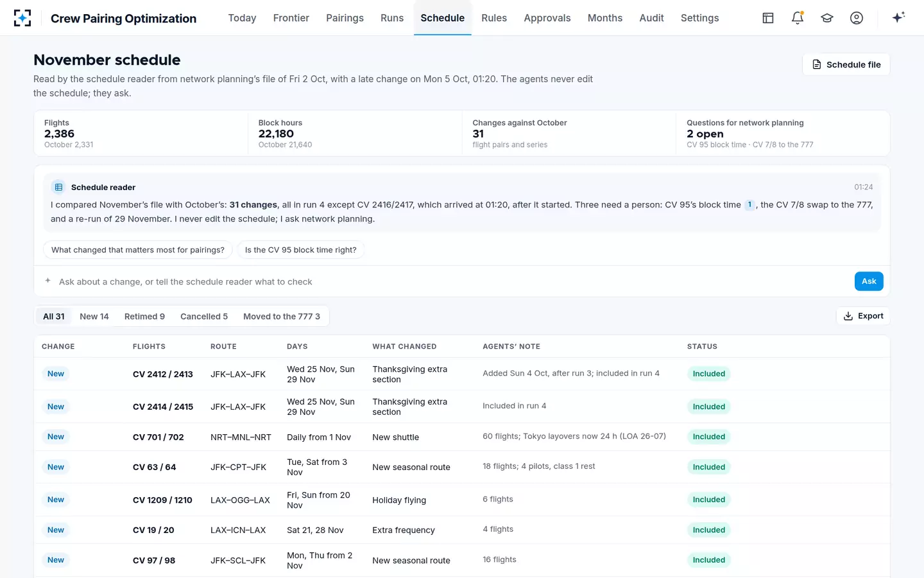Screen dimensions: 924x578
Task: Open the Pairings tab
Action: pos(345,18)
